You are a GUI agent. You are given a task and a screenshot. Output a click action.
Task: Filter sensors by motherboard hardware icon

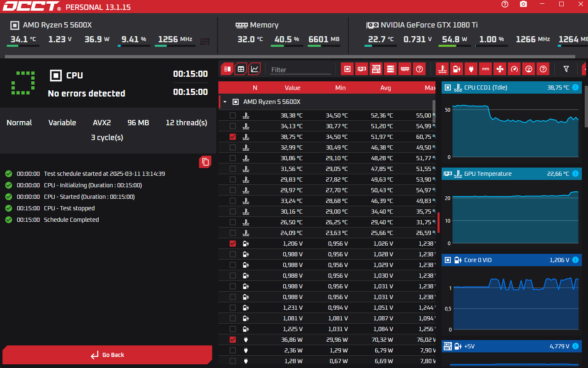click(x=376, y=69)
